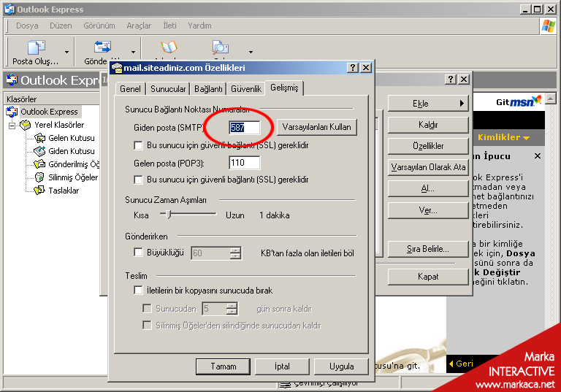This screenshot has height=392, width=561.
Task: Click the Outlook Express root folder icon
Action: click(12, 112)
